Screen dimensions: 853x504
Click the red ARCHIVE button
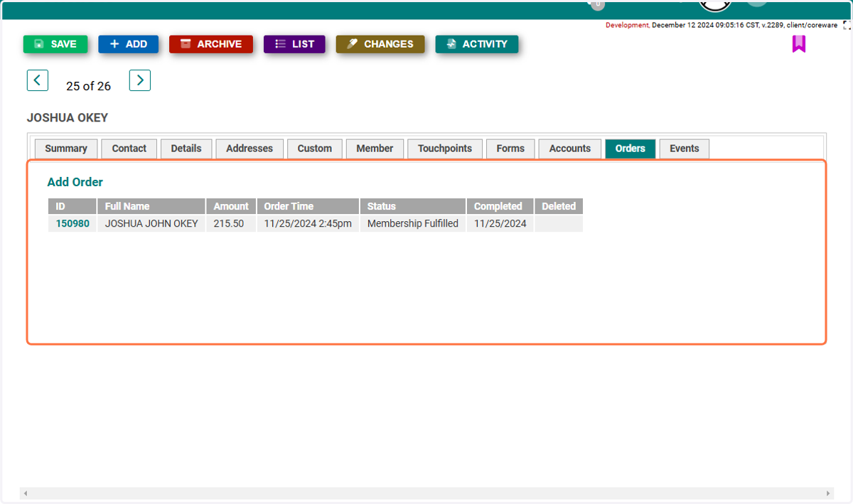click(211, 44)
